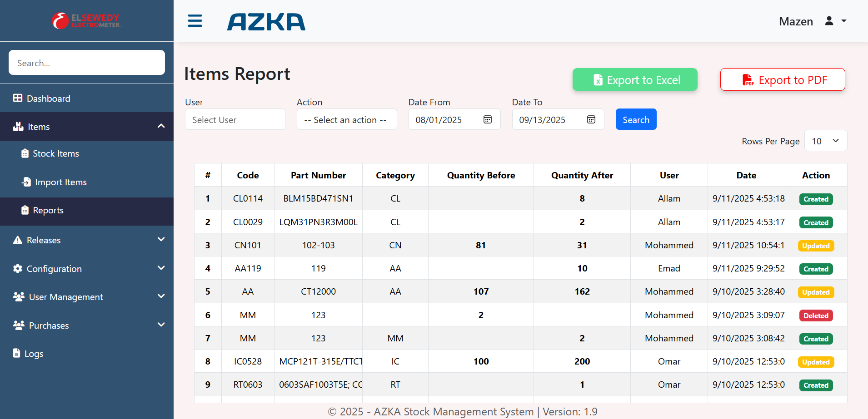Image resolution: width=868 pixels, height=419 pixels.
Task: Click the calendar icon in Date From
Action: [488, 119]
